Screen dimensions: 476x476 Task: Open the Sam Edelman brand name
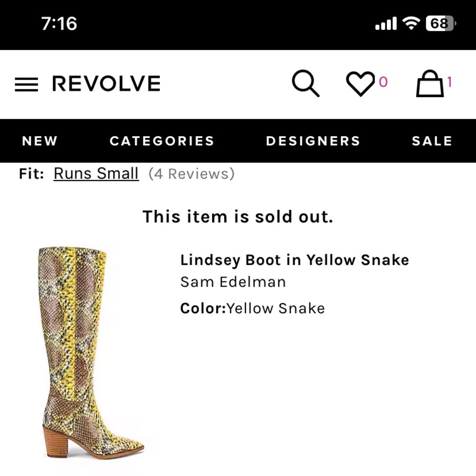pos(233,282)
